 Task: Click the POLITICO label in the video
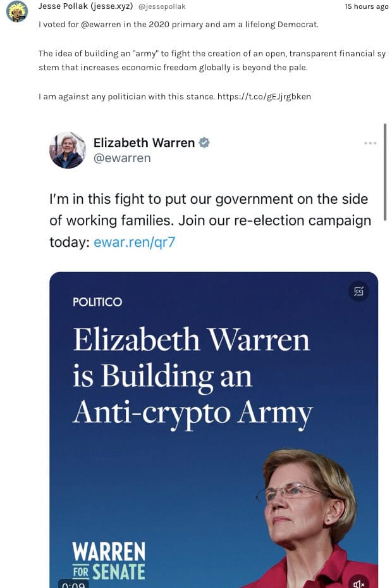[x=97, y=302]
